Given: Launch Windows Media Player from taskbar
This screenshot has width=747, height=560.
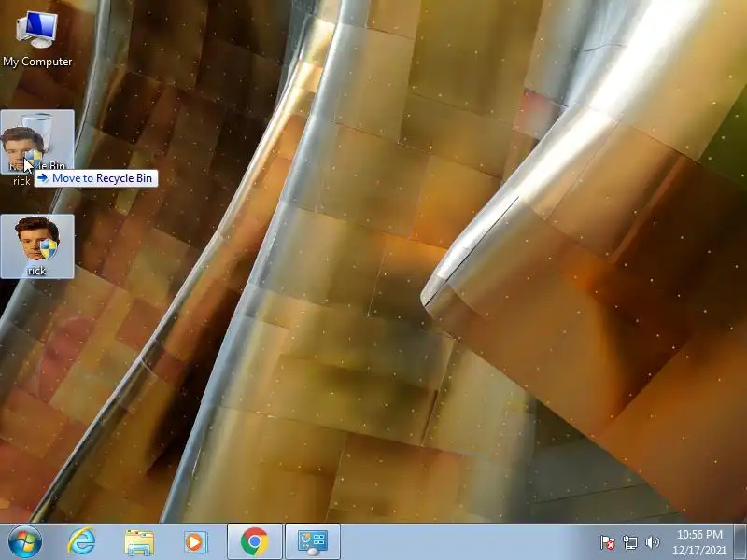Looking at the screenshot, I should coord(195,542).
